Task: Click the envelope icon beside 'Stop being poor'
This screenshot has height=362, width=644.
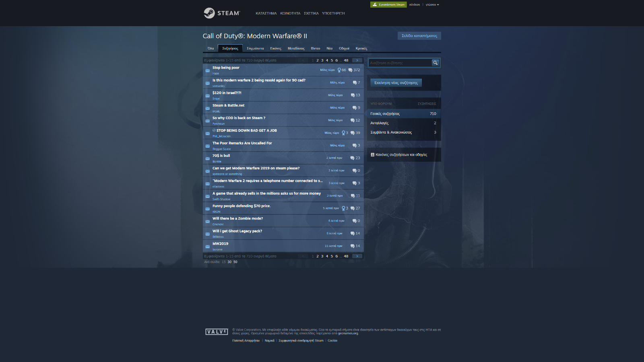Action: (x=207, y=70)
